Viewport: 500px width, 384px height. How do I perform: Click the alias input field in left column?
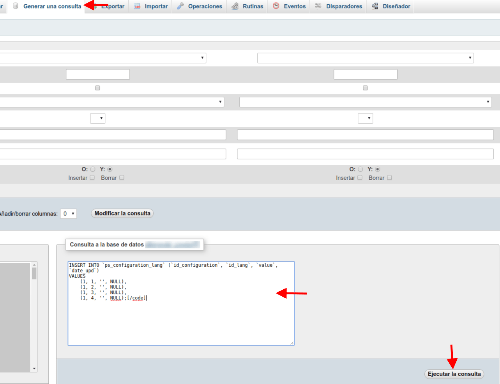point(98,74)
